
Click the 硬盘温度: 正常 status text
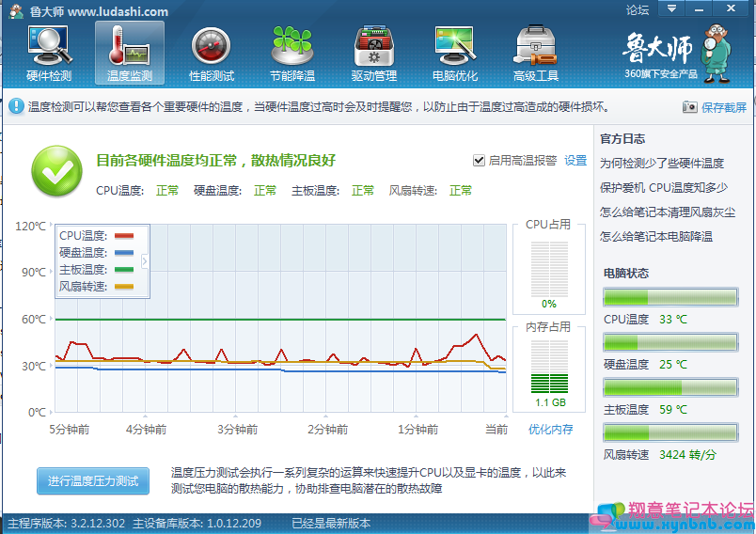point(235,191)
